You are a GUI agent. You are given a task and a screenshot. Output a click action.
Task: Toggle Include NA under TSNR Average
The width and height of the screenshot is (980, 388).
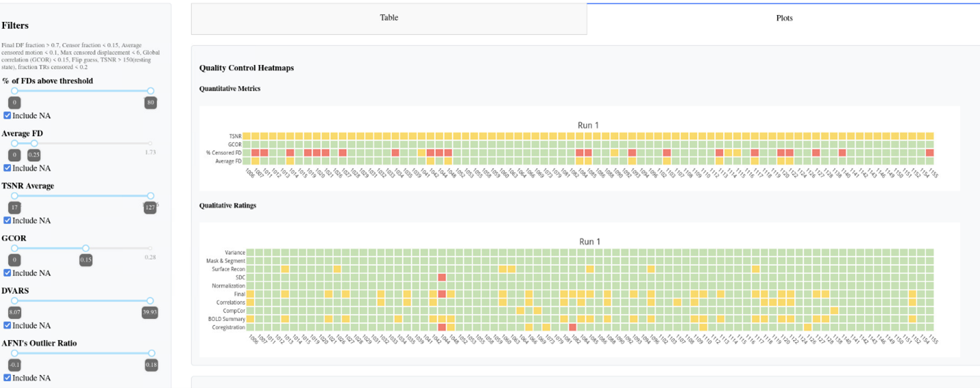8,220
